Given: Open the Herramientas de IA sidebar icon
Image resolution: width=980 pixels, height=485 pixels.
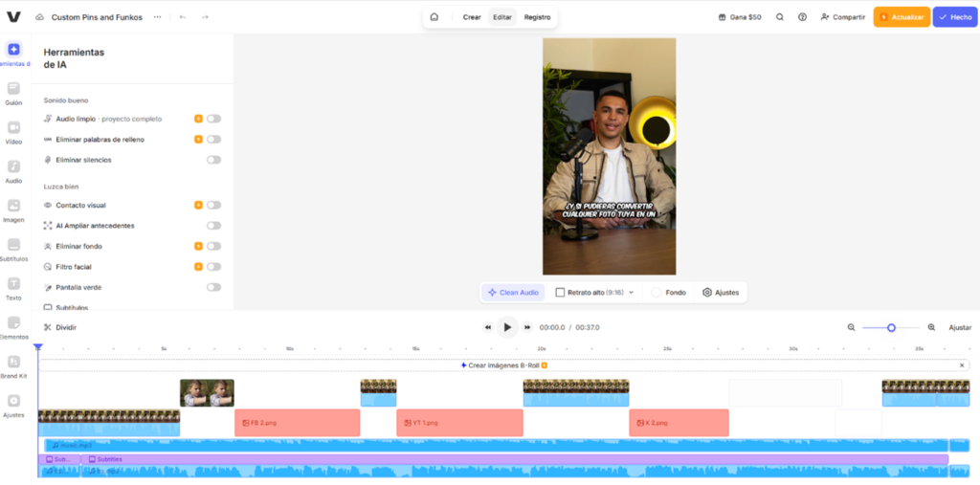Looking at the screenshot, I should pos(13,50).
